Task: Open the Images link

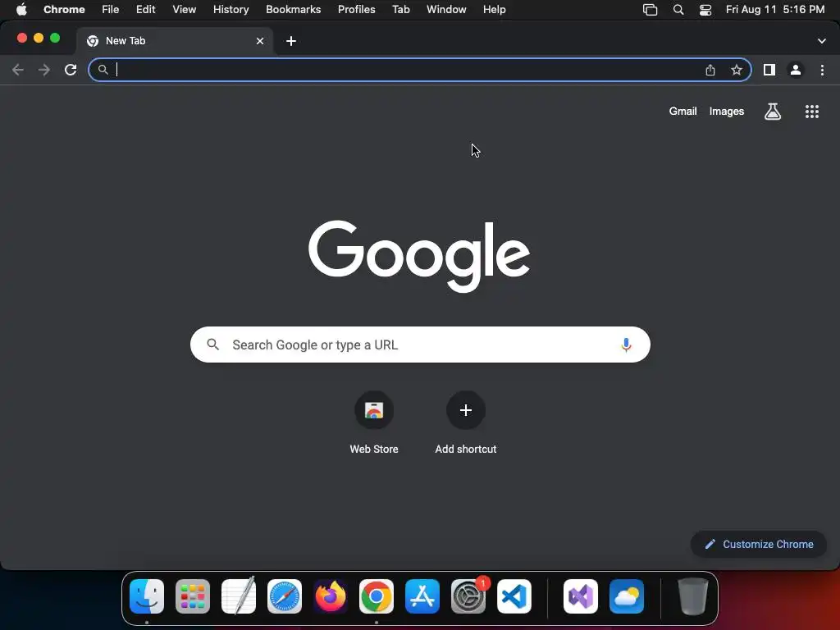Action: click(x=727, y=112)
